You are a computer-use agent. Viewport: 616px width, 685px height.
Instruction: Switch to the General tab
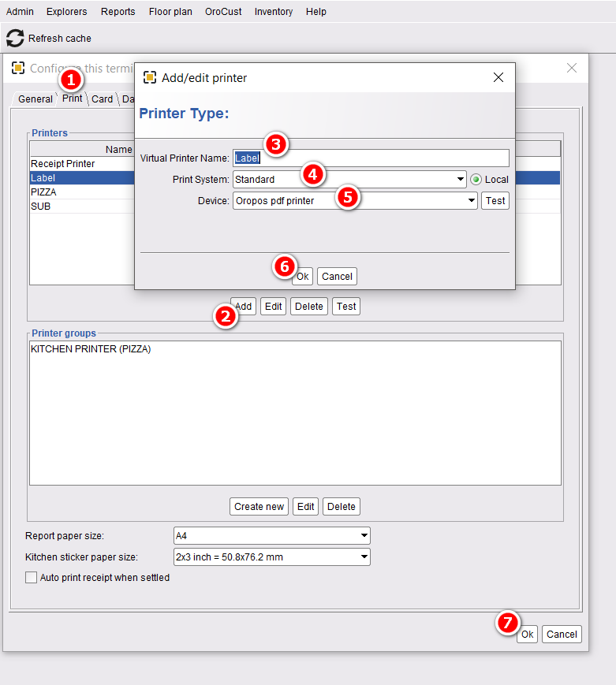coord(35,99)
